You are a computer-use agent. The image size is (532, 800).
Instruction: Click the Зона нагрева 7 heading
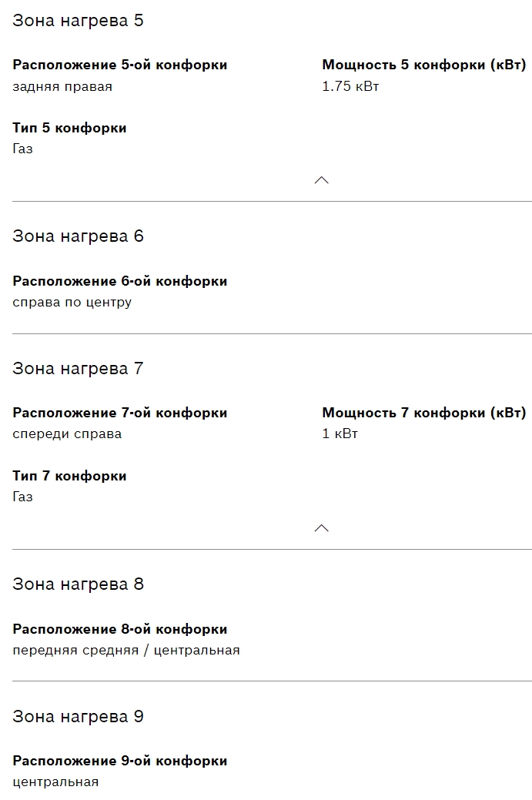[78, 369]
